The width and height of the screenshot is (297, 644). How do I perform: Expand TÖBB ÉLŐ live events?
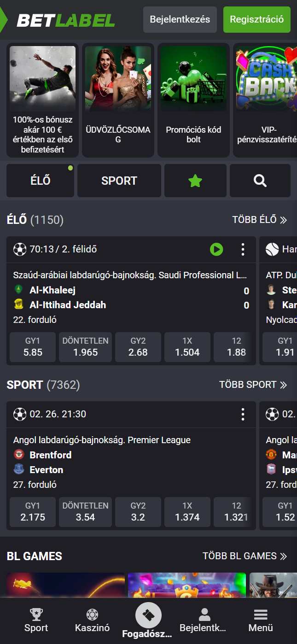tap(259, 220)
